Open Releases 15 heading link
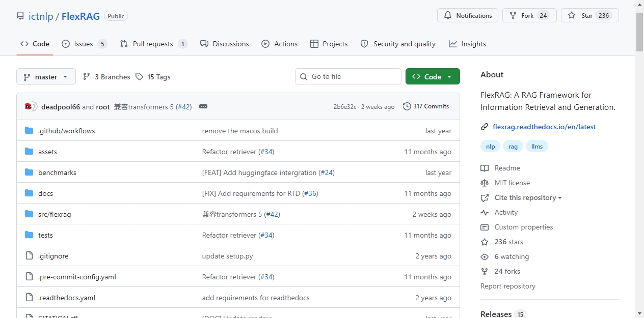This screenshot has height=318, width=644. 503,314
